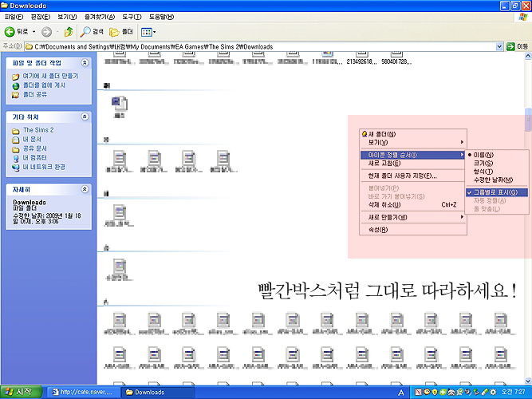Click the Downloads taskbar button
Viewport: 532px width, 399px height.
[x=158, y=392]
